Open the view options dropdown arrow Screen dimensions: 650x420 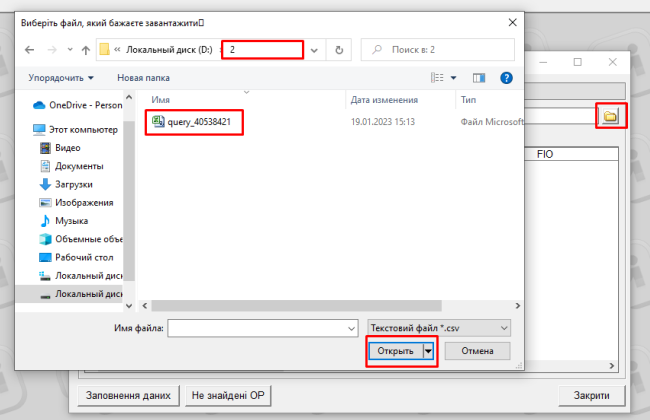(x=453, y=77)
